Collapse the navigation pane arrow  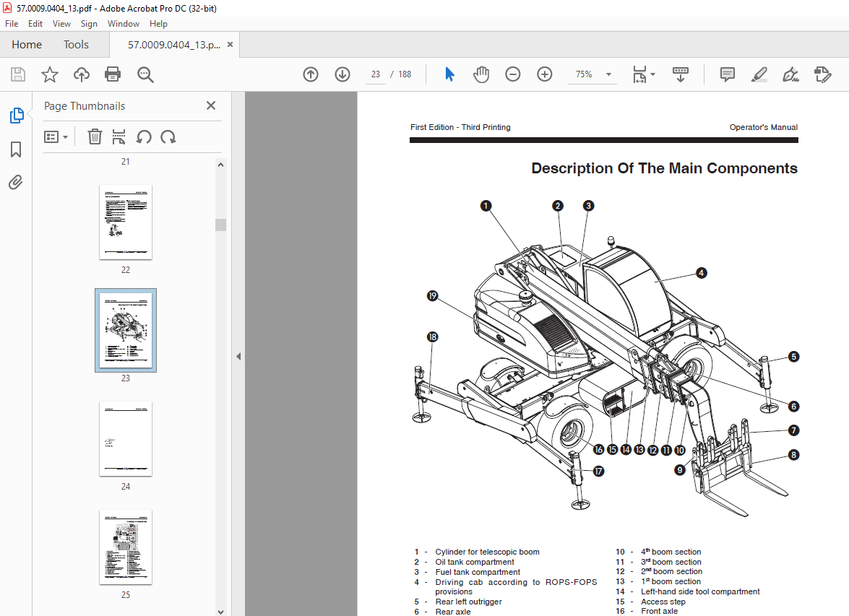click(x=238, y=356)
